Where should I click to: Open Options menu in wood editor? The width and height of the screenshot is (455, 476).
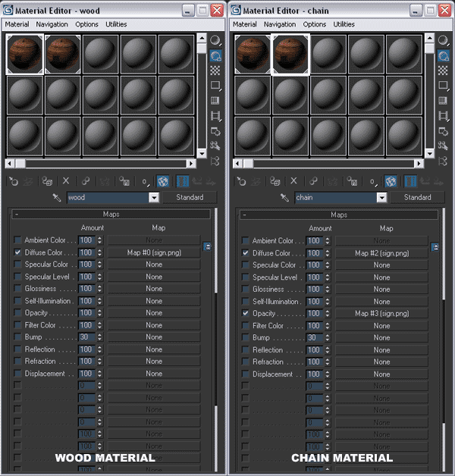87,24
